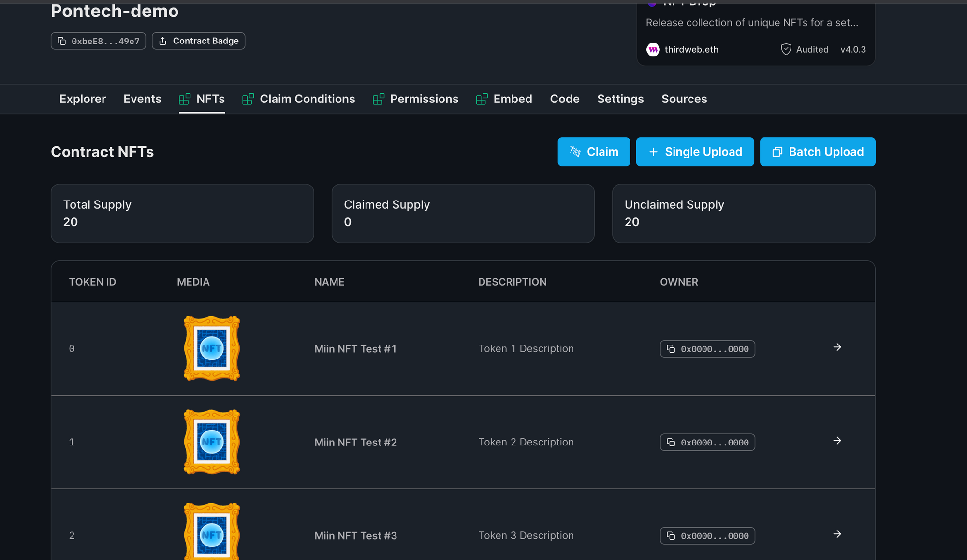Open the Miin NFT Test #2 thumbnail
This screenshot has width=967, height=560.
pyautogui.click(x=212, y=442)
